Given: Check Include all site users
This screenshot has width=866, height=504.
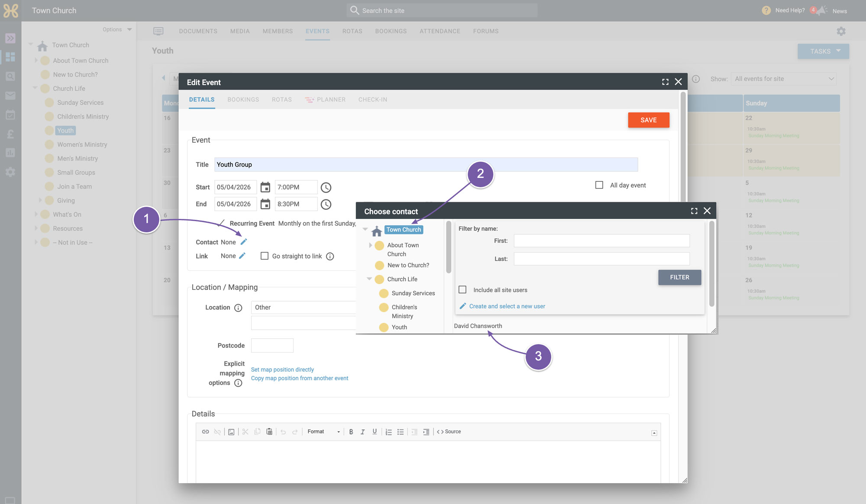Looking at the screenshot, I should (462, 289).
